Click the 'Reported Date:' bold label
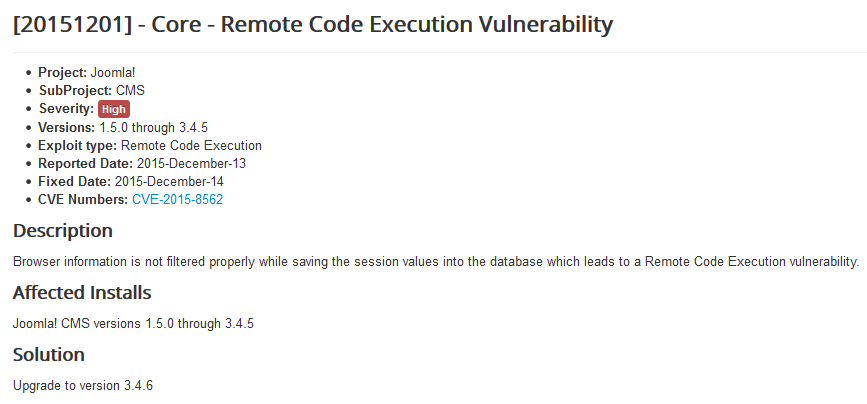867x404 pixels. tap(85, 163)
